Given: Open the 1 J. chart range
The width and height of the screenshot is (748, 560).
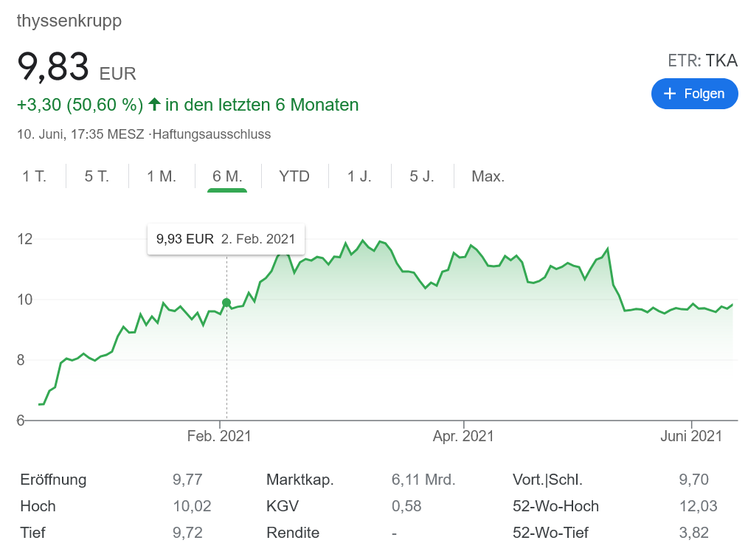Looking at the screenshot, I should (x=359, y=176).
